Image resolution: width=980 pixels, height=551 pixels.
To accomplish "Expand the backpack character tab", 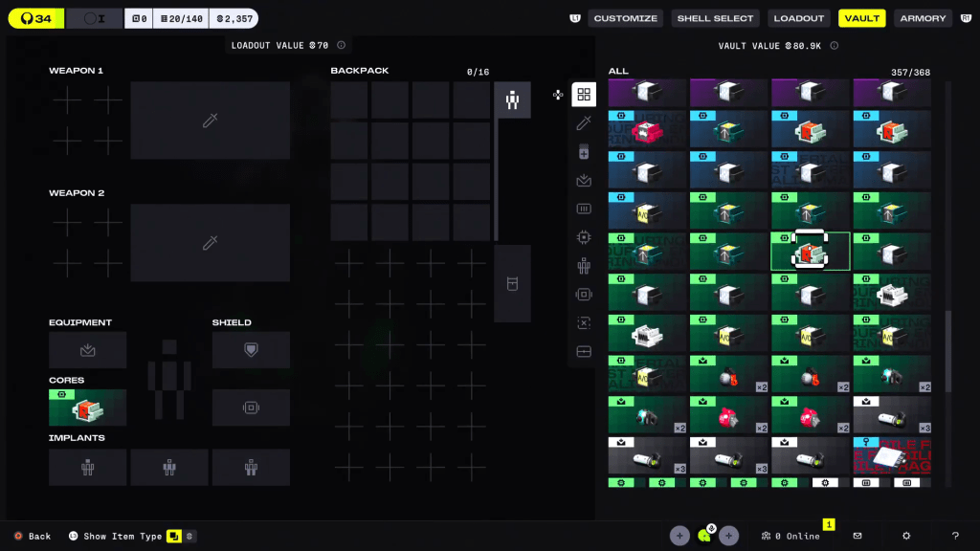I will [512, 100].
